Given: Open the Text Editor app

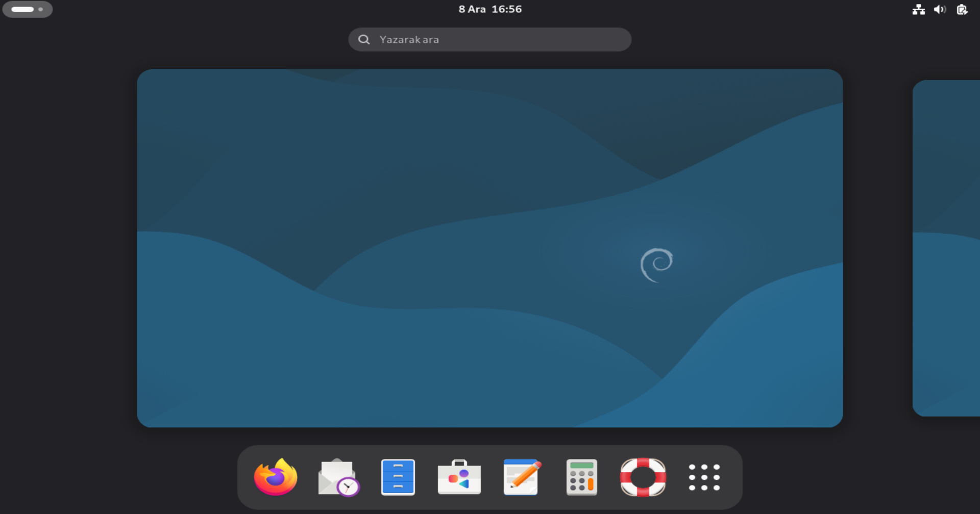Looking at the screenshot, I should [521, 477].
